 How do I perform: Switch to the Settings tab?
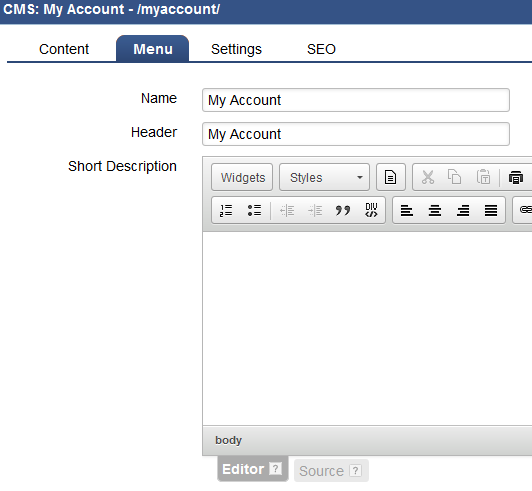coord(236,49)
